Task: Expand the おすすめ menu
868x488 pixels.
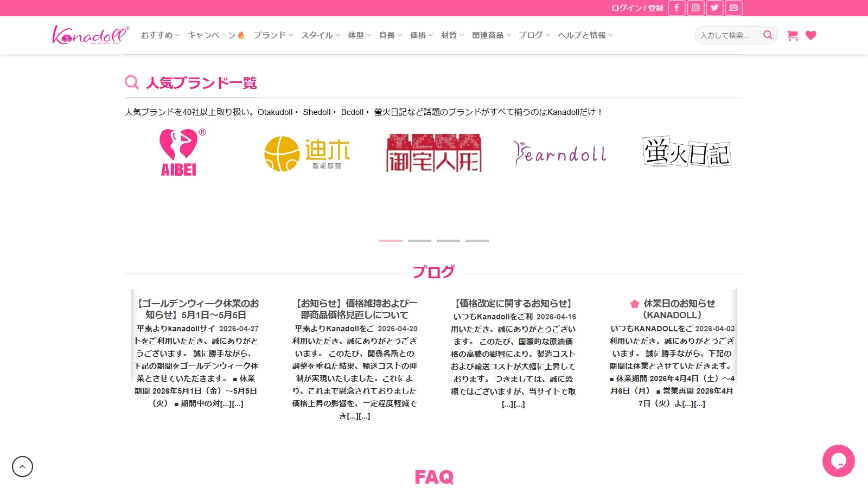Action: (160, 35)
